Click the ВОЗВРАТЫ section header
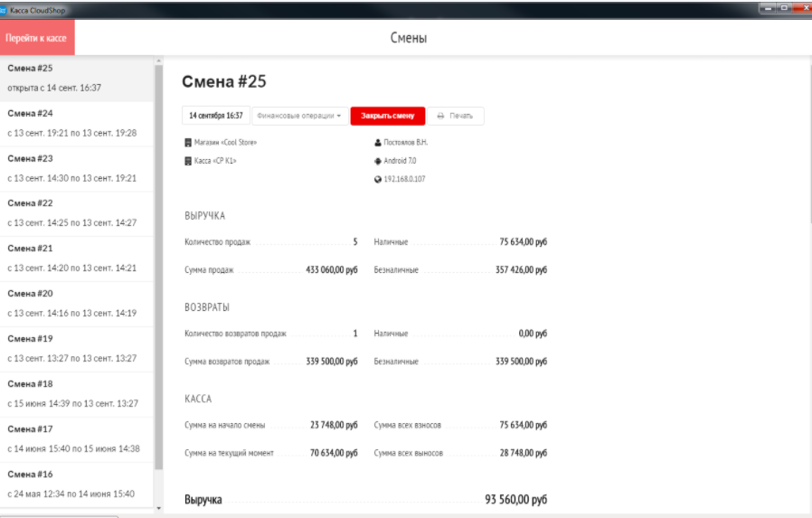Viewport: 812px width, 518px height. pos(207,307)
